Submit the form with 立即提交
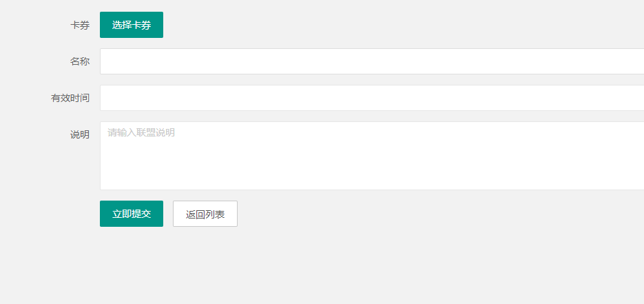644x304 pixels. [x=132, y=214]
